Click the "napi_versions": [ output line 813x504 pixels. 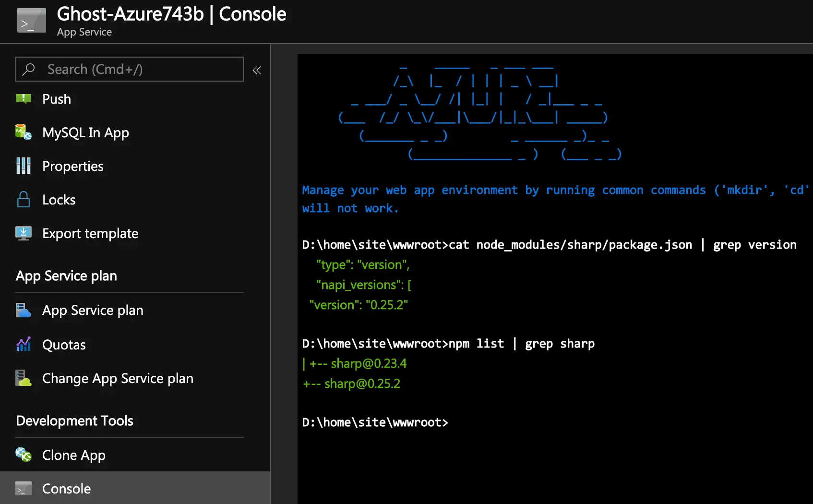[x=363, y=285]
